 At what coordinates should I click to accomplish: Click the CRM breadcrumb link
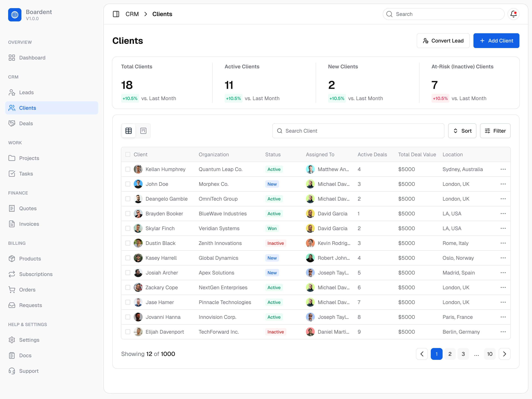click(132, 14)
